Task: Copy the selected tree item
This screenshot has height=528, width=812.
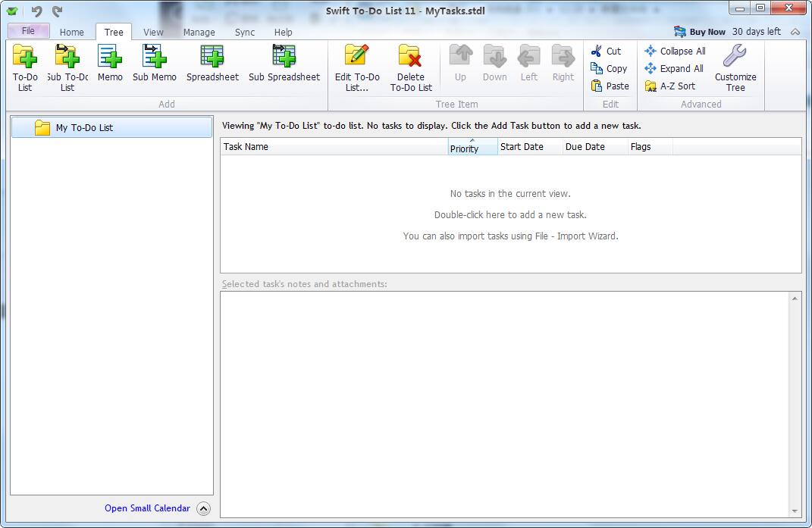Action: 609,68
